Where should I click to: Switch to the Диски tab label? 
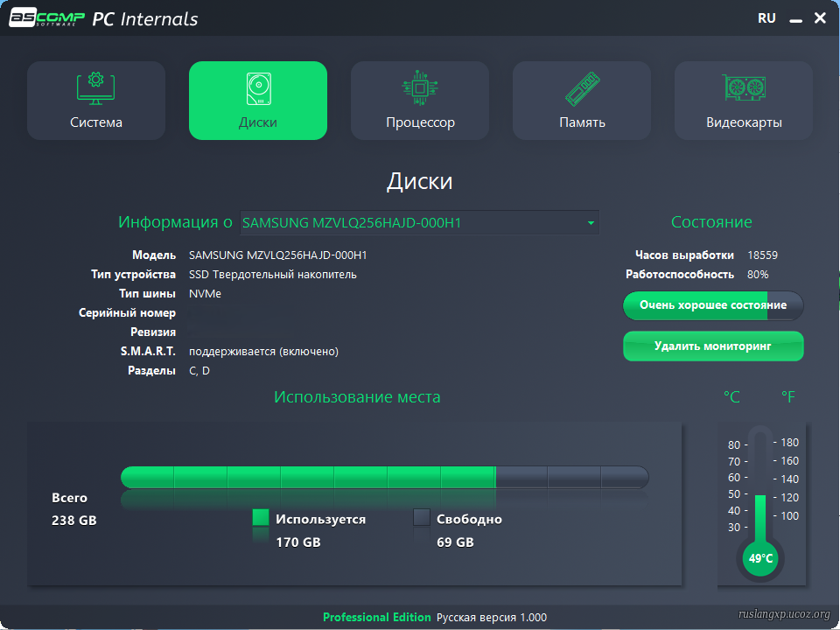click(x=258, y=122)
